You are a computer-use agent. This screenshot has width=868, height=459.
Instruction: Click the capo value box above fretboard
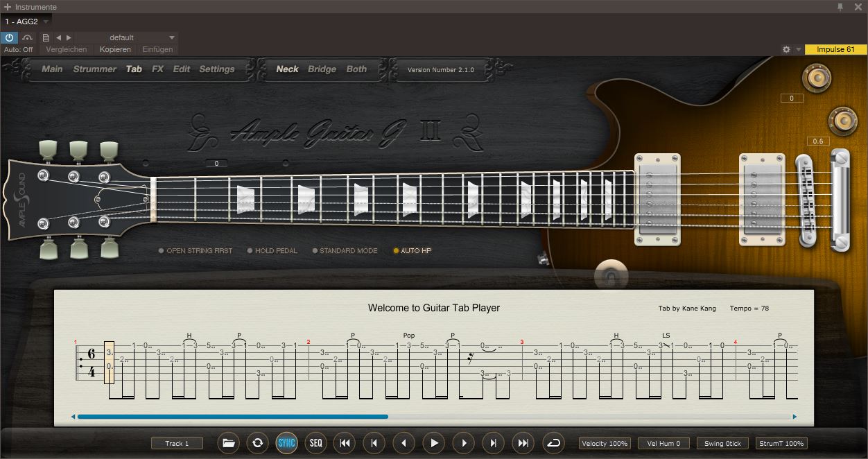click(x=216, y=164)
